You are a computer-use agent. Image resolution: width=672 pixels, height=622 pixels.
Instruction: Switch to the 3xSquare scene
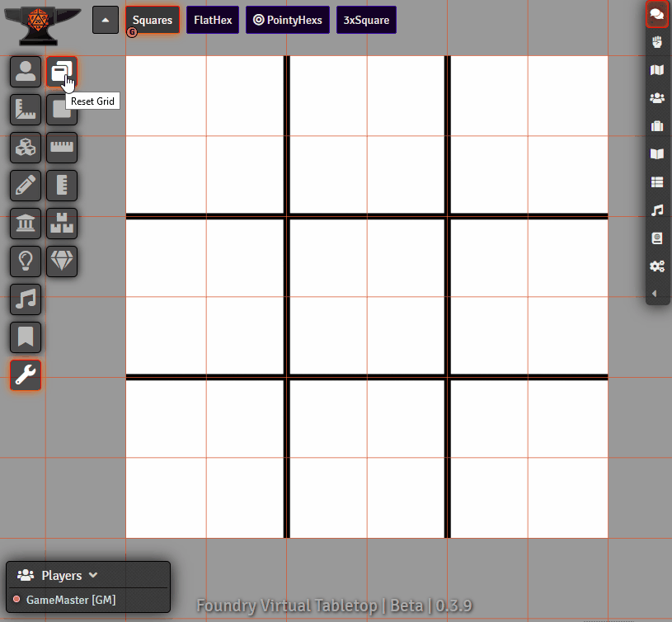coord(366,20)
